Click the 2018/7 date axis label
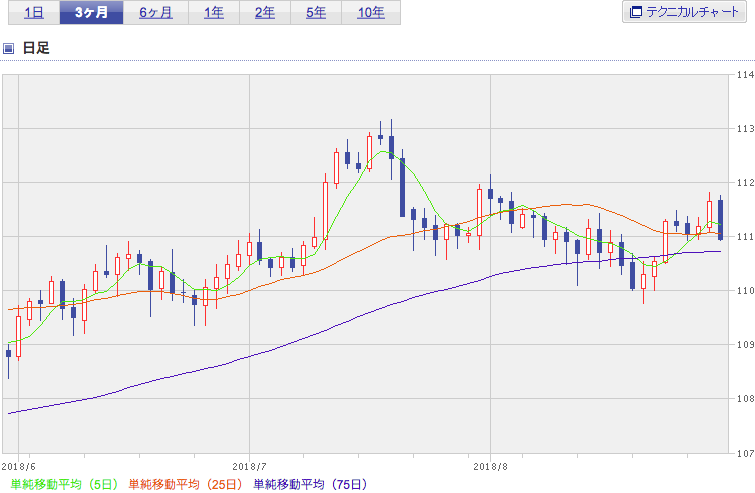 click(x=249, y=467)
